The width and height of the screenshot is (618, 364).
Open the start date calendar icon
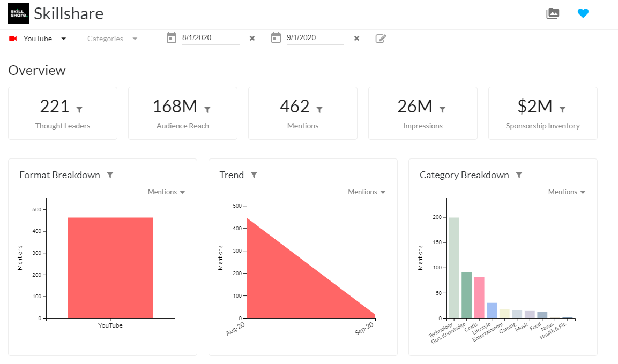tap(172, 38)
